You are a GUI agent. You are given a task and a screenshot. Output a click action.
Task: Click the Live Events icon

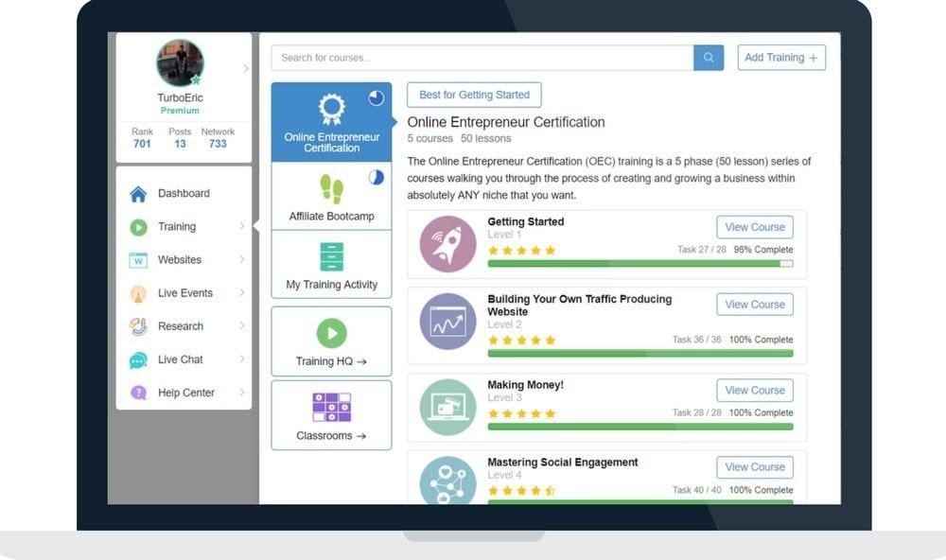pos(138,293)
